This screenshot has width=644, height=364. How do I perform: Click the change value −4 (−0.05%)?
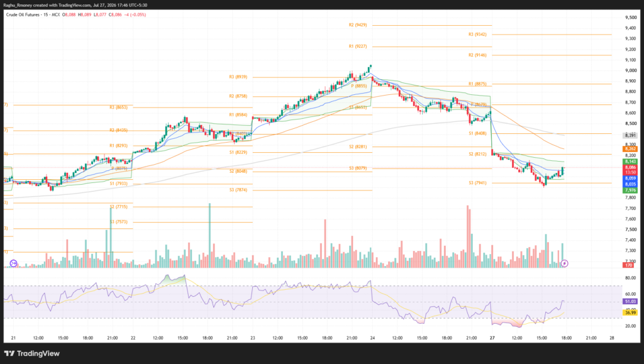coord(135,14)
